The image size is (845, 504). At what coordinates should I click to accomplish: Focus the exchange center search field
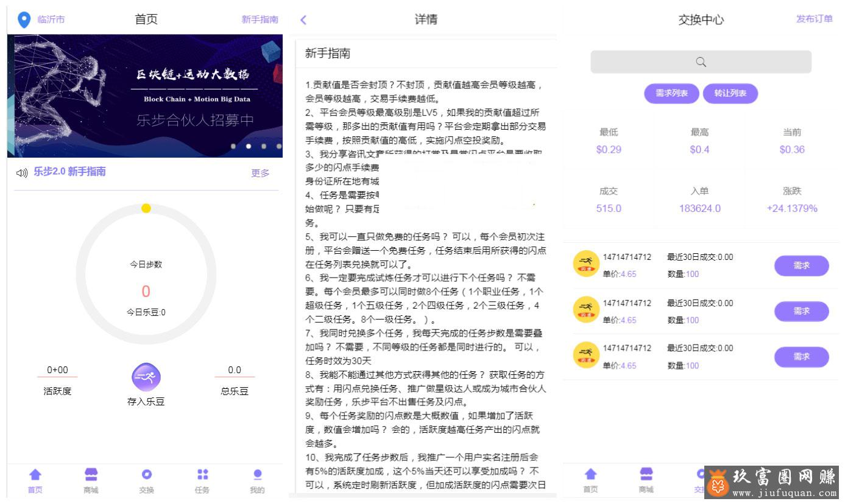point(701,61)
